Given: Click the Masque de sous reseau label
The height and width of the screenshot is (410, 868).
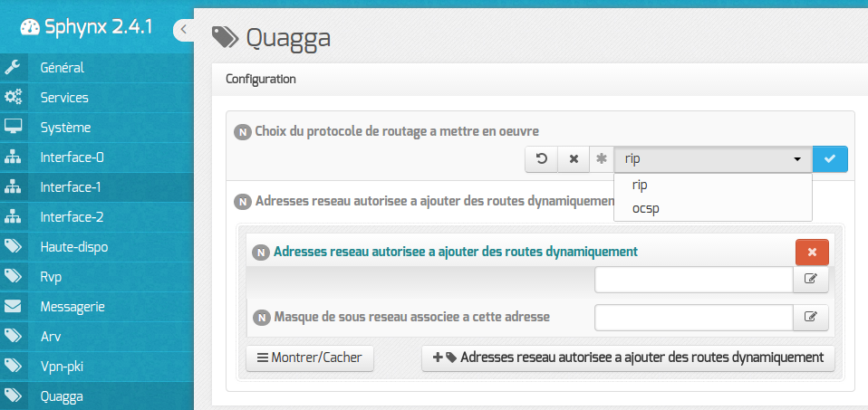Looking at the screenshot, I should click(x=412, y=318).
